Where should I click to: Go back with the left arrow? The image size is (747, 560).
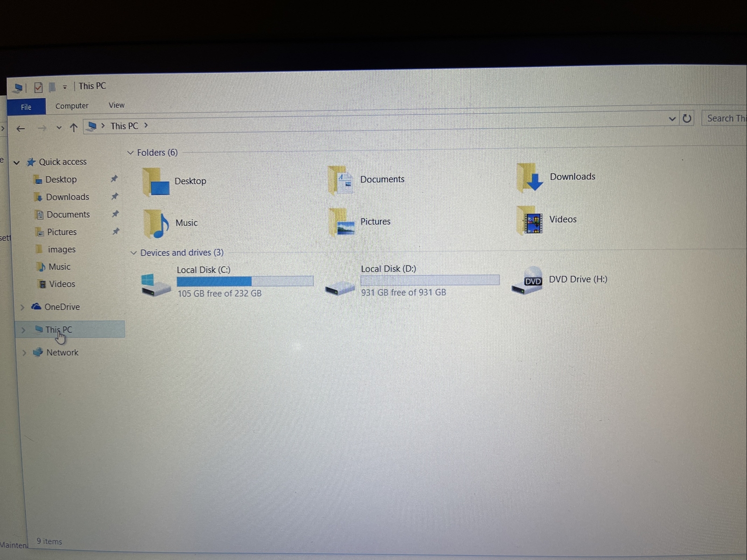[21, 128]
